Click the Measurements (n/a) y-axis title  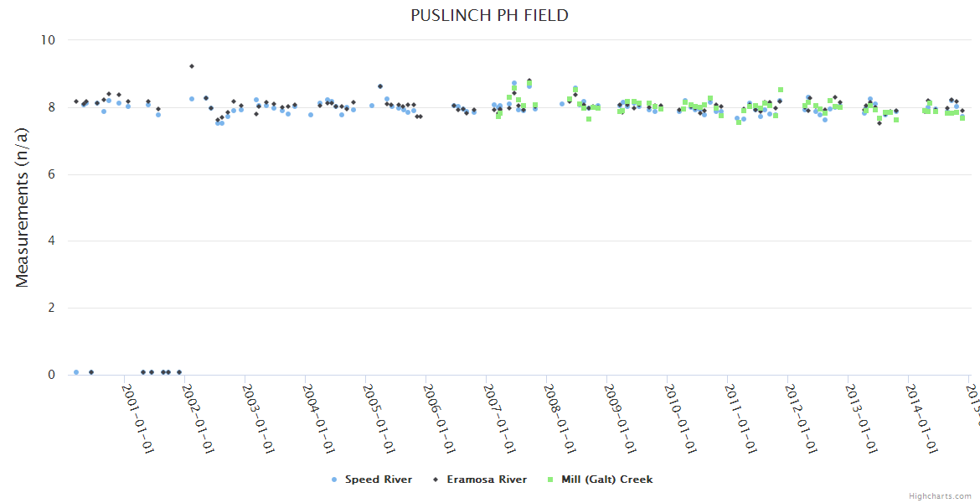click(23, 207)
